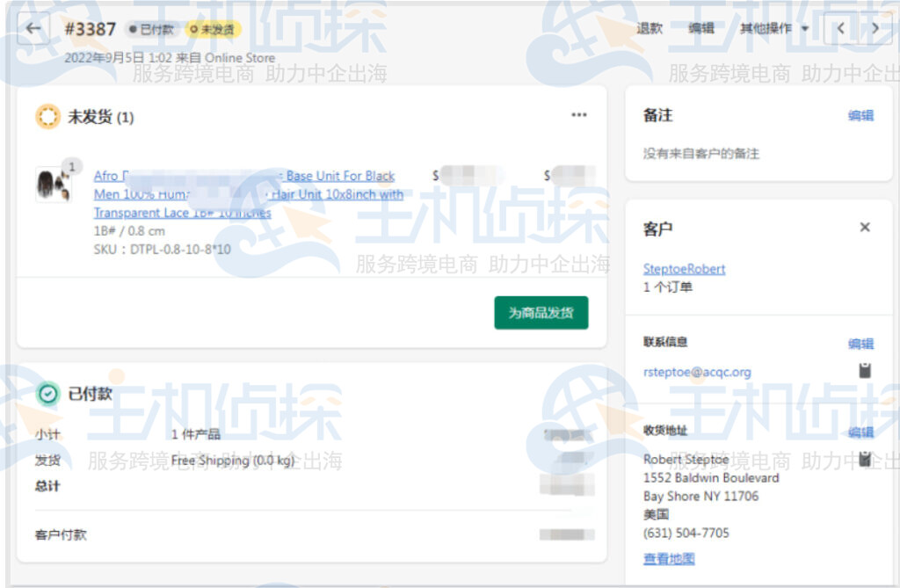
Task: Click the previous order chevron arrow
Action: (x=840, y=27)
